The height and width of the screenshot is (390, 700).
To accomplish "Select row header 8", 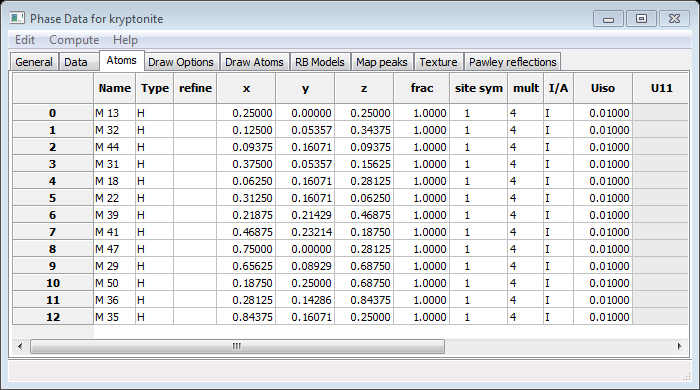I will 53,249.
